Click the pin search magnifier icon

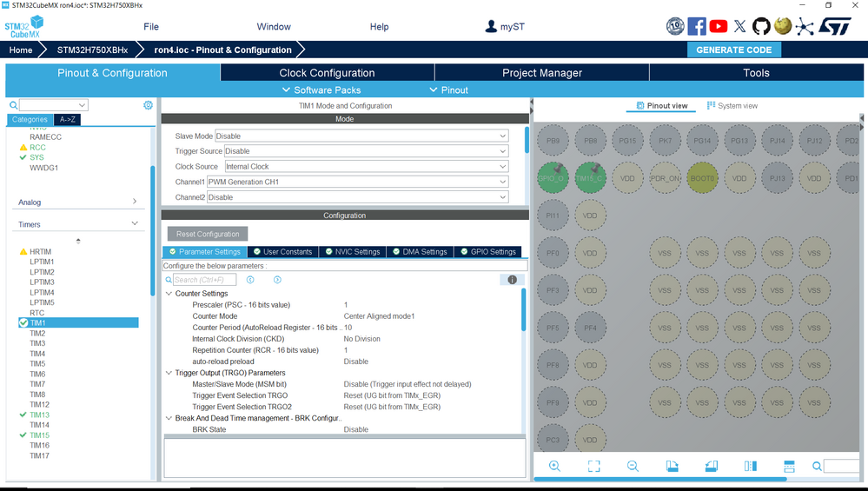tap(817, 466)
